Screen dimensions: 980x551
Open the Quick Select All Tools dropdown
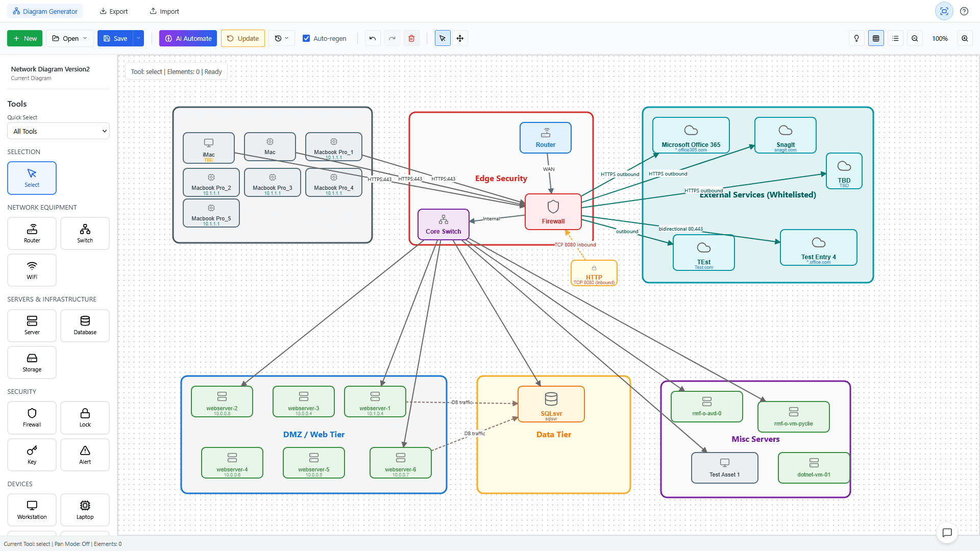[58, 131]
